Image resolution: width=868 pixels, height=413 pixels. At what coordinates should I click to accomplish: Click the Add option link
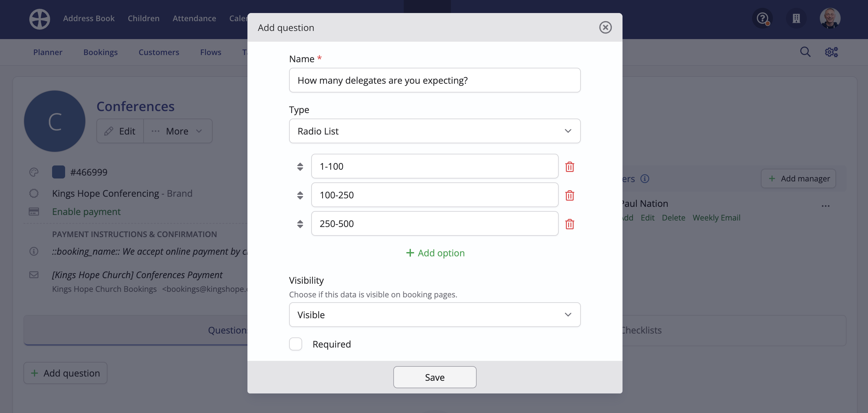tap(435, 253)
